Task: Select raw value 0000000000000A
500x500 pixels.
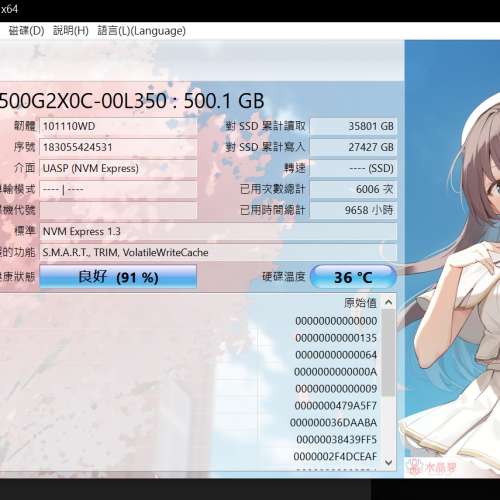Action: 336,372
